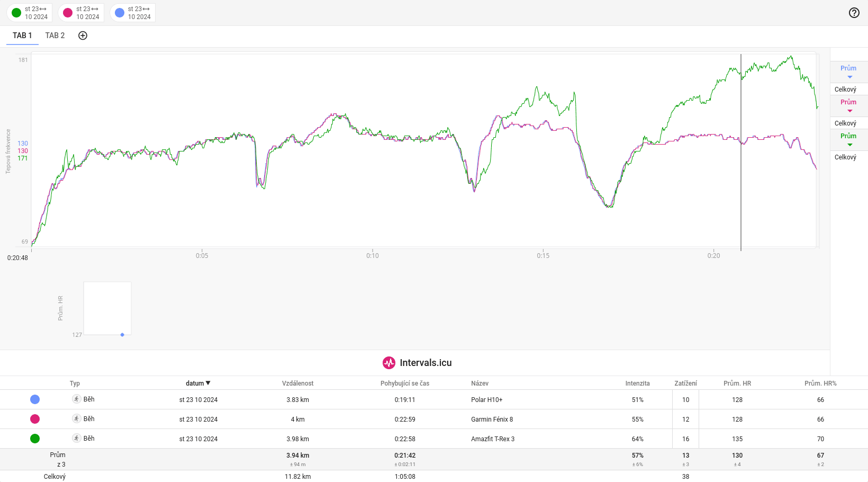Add a new tab with plus icon
The width and height of the screenshot is (868, 482).
[83, 35]
